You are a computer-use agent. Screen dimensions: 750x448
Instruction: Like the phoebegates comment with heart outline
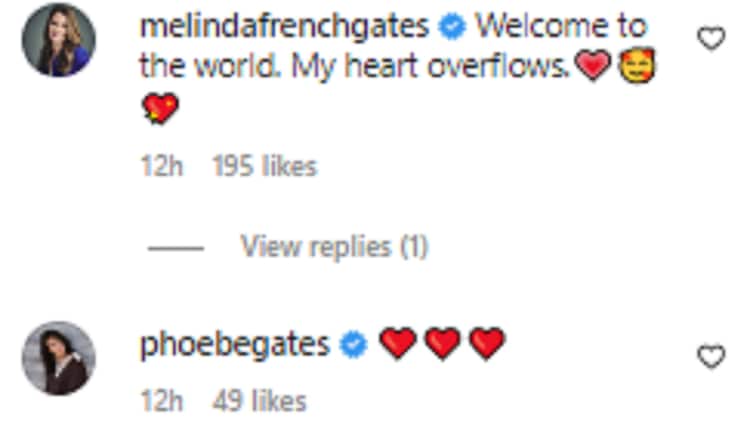[x=710, y=357]
